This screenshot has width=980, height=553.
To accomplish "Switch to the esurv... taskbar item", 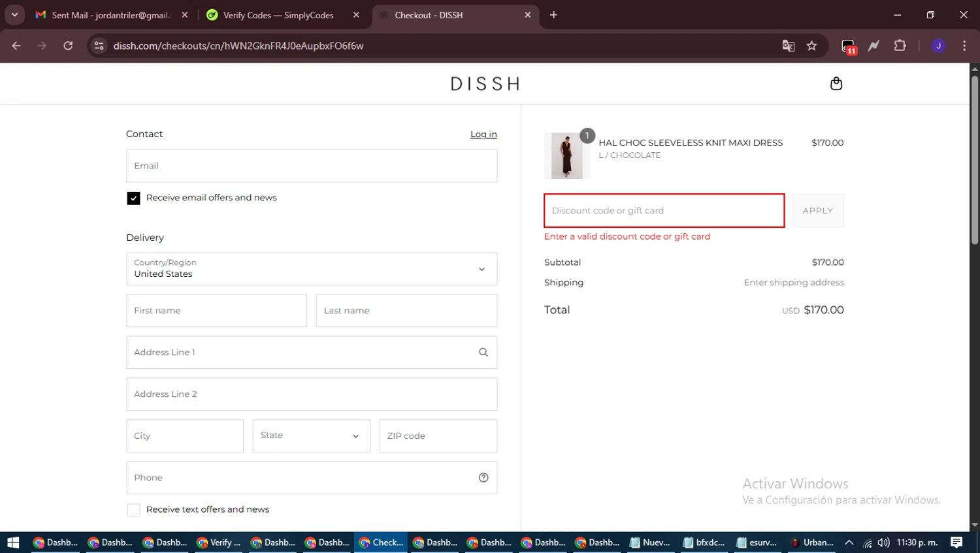I will click(x=757, y=543).
